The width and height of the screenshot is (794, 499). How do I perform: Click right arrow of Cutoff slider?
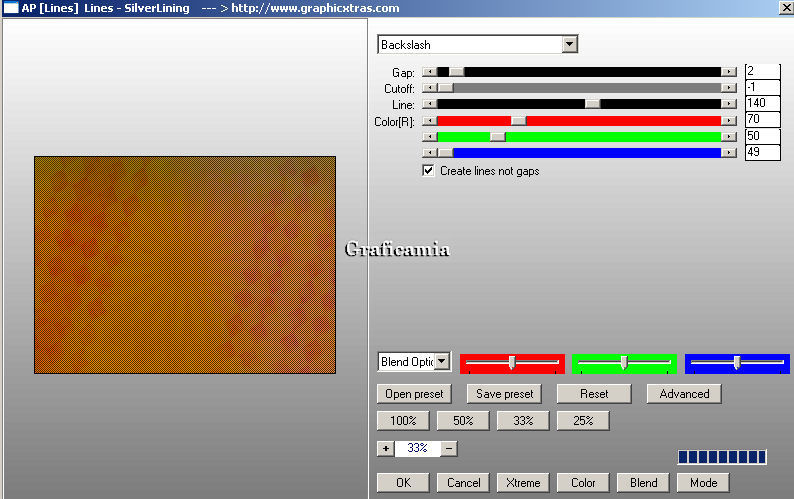(x=729, y=88)
